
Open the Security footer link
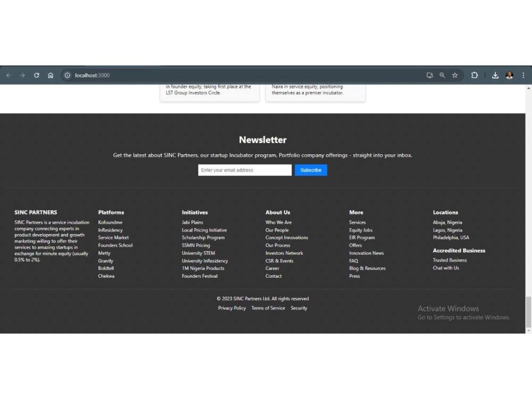pos(299,308)
